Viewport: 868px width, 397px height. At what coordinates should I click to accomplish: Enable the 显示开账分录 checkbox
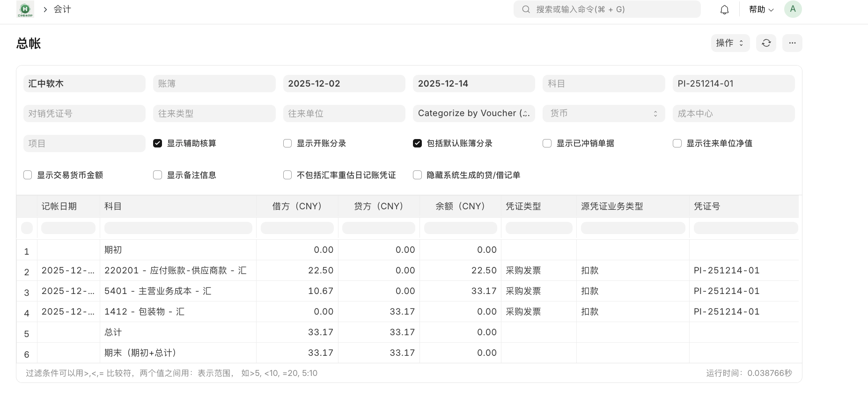[287, 143]
